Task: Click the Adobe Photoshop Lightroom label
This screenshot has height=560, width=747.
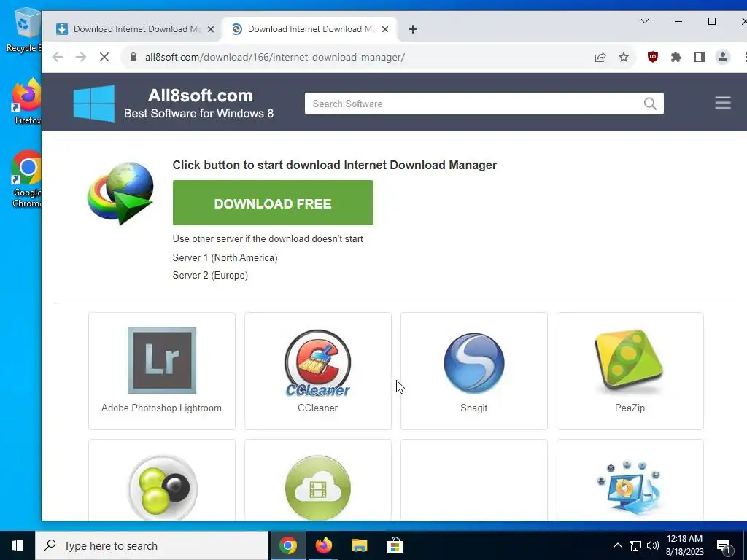Action: pyautogui.click(x=161, y=408)
